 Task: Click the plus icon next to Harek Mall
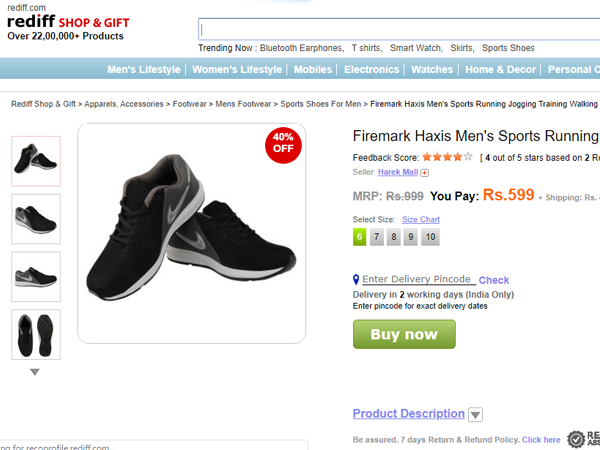tap(424, 173)
